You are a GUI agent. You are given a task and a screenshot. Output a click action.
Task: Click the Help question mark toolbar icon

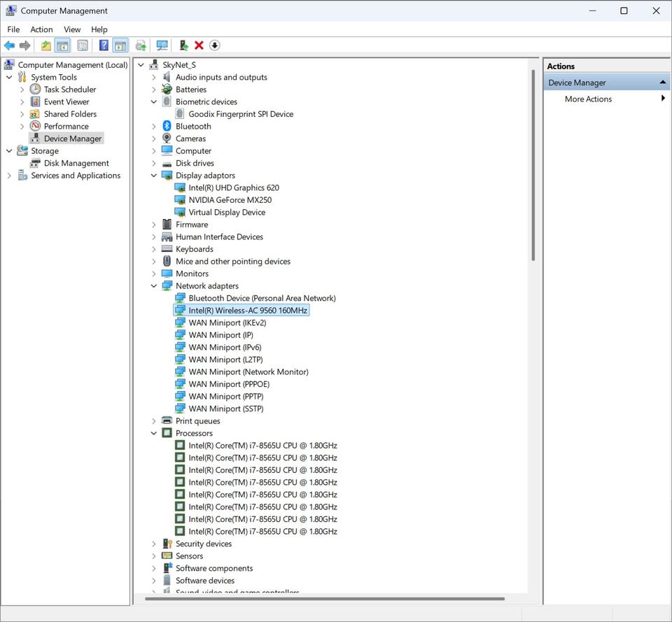pos(104,45)
